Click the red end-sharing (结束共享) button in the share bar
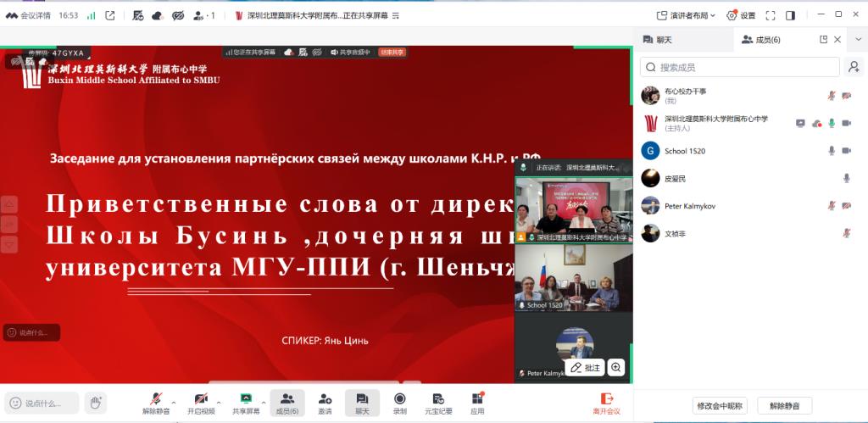 [392, 52]
